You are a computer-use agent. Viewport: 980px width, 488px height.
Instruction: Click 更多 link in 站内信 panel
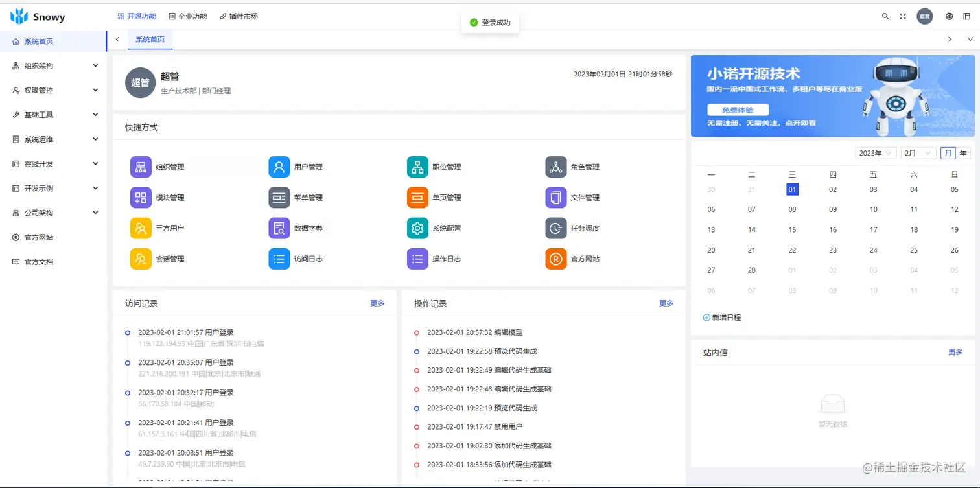(955, 353)
